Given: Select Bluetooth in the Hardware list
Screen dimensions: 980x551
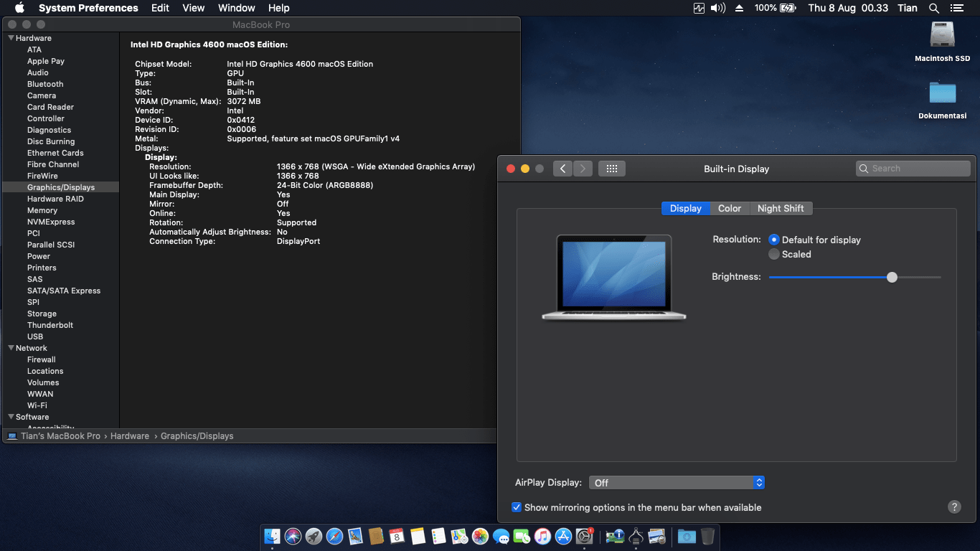Looking at the screenshot, I should click(x=45, y=84).
